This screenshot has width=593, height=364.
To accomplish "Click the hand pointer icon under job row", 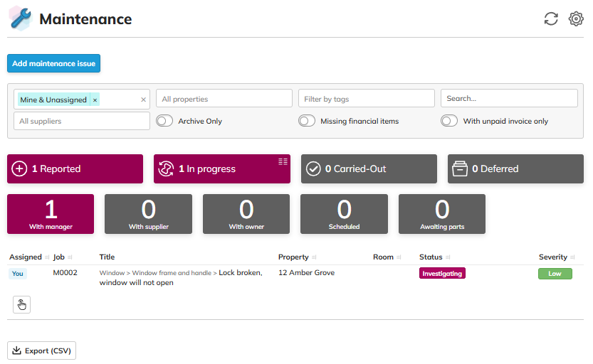I will tap(21, 305).
